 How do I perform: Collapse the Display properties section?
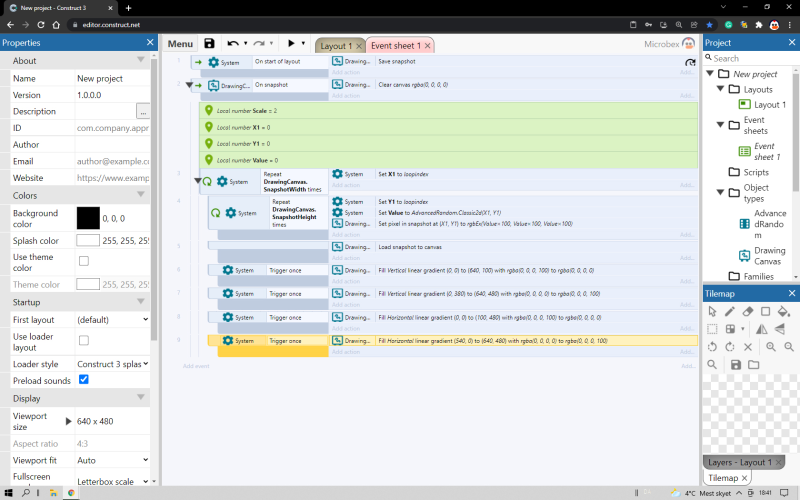coord(141,397)
